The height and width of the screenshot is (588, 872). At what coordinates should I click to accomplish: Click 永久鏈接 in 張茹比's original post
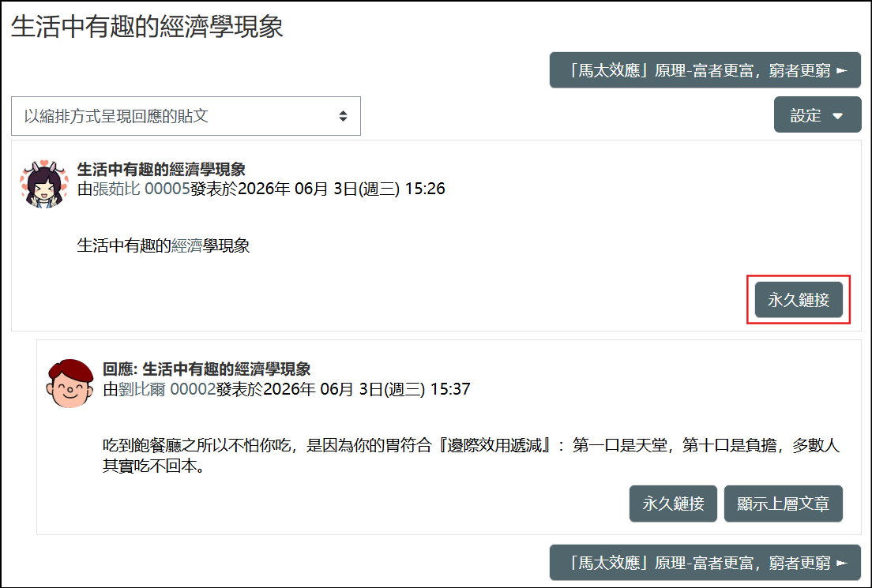click(799, 300)
